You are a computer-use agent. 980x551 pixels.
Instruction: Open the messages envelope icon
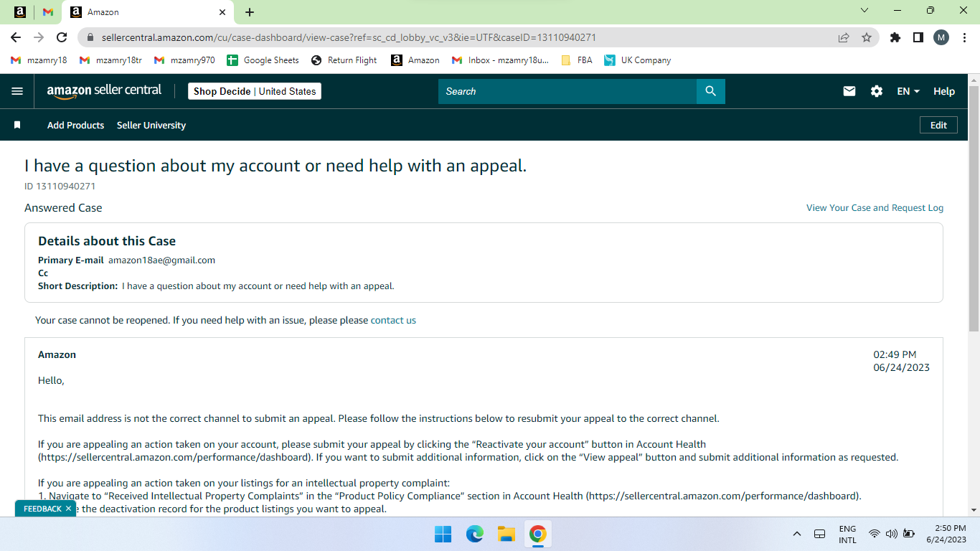pos(849,91)
